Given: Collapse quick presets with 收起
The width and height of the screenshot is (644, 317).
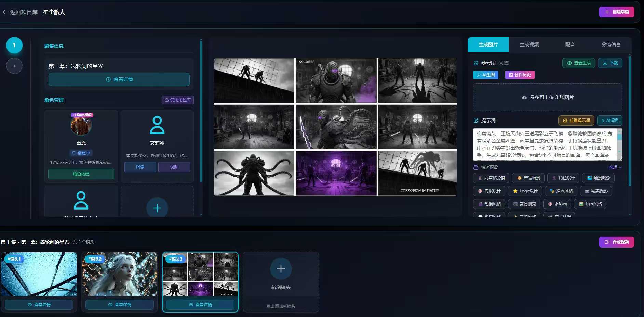Looking at the screenshot, I should point(615,167).
